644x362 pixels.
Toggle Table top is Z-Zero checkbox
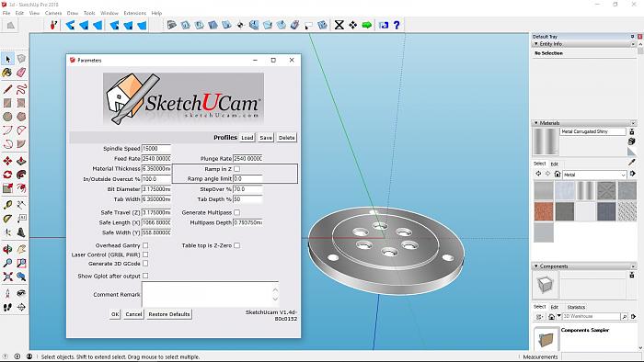237,245
